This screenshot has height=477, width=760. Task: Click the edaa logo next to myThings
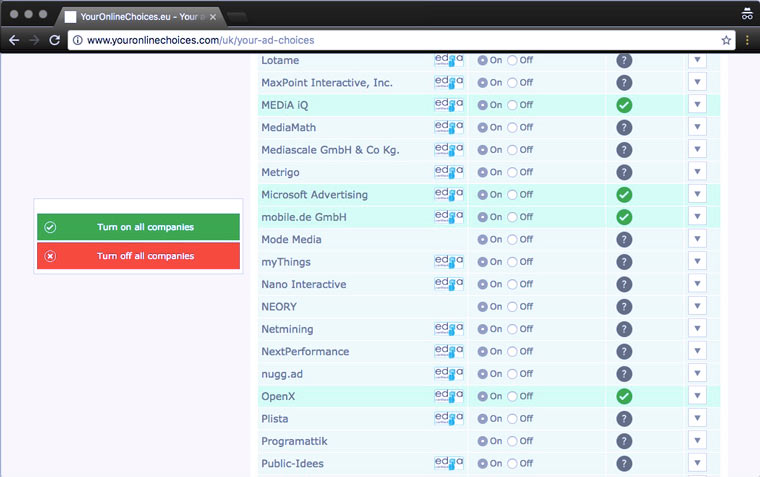pyautogui.click(x=449, y=262)
